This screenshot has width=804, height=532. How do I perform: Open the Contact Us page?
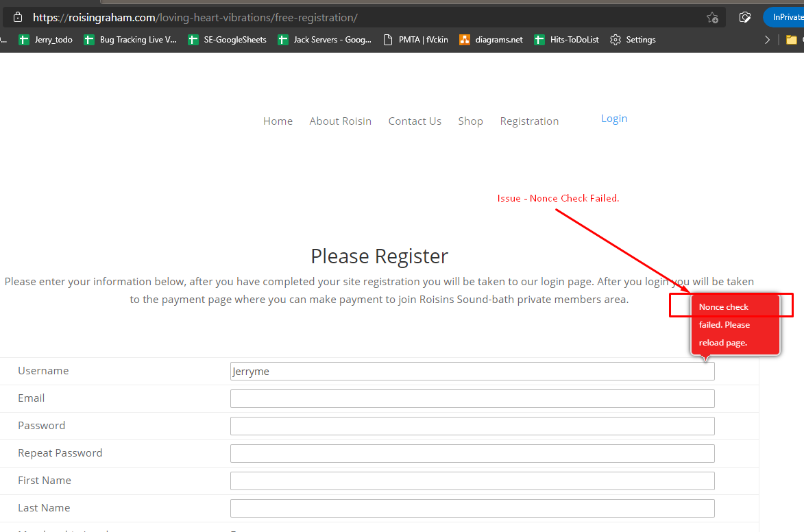[x=415, y=121]
